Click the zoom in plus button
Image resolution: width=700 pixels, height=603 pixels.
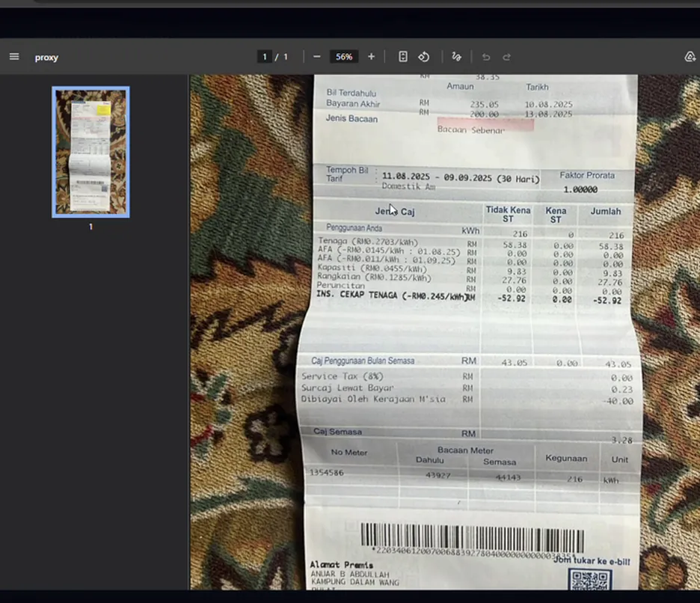(x=371, y=57)
